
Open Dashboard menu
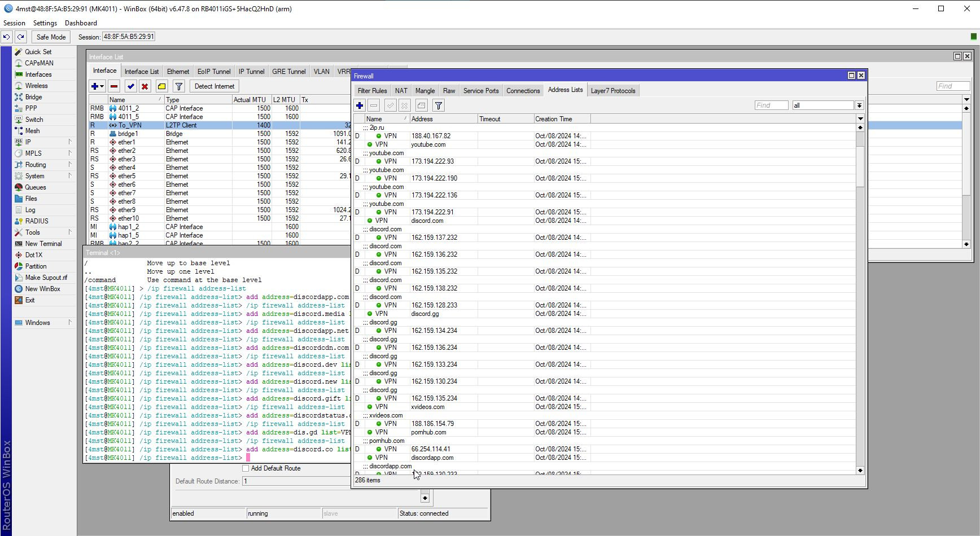(81, 23)
